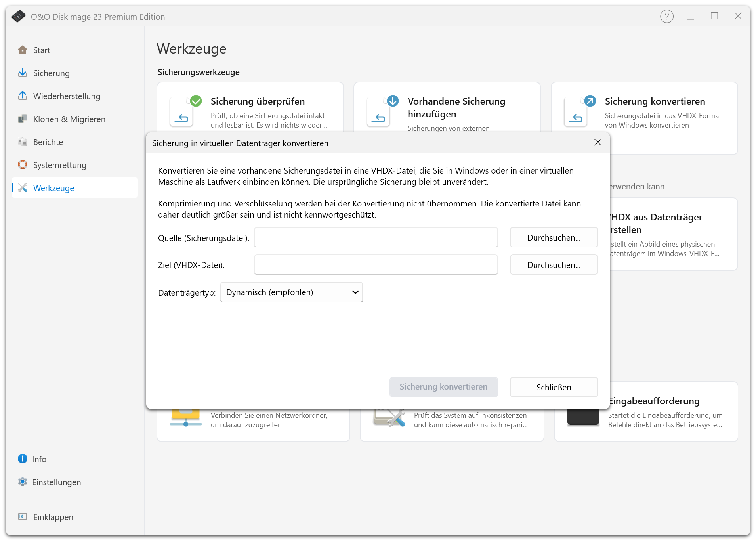
Task: Click the Ziel (VHDX-Datei) input field
Action: pos(376,265)
